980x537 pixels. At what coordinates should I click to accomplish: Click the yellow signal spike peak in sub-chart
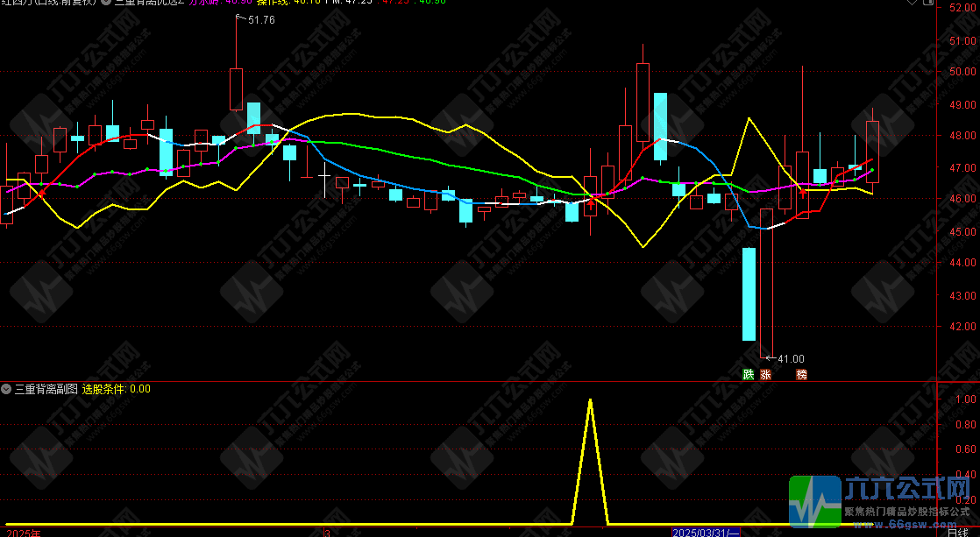coord(589,399)
